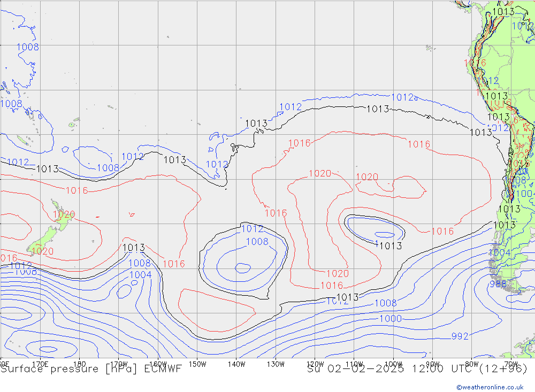
Task: Click the Surface pressure [hPa] ECMWF title
Action: click(x=91, y=368)
